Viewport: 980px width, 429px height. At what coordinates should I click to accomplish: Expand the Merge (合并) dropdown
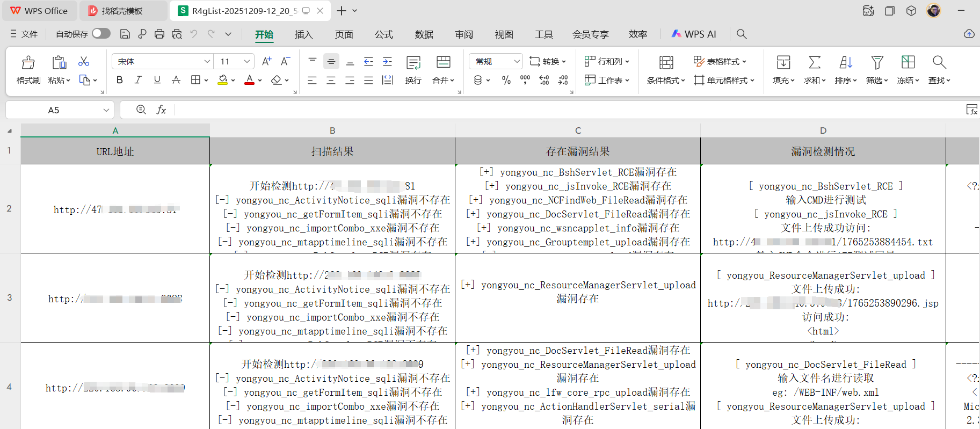(452, 81)
